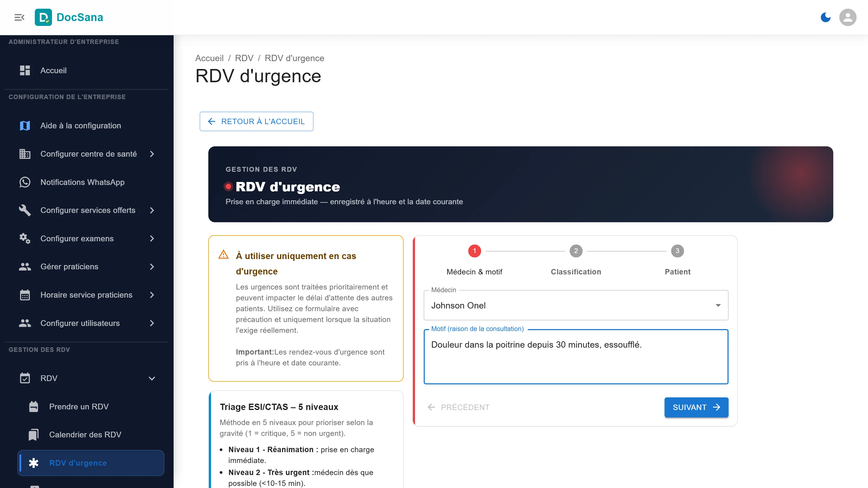Viewport: 868px width, 488px height.
Task: Click the DocSana brand name text
Action: (80, 17)
